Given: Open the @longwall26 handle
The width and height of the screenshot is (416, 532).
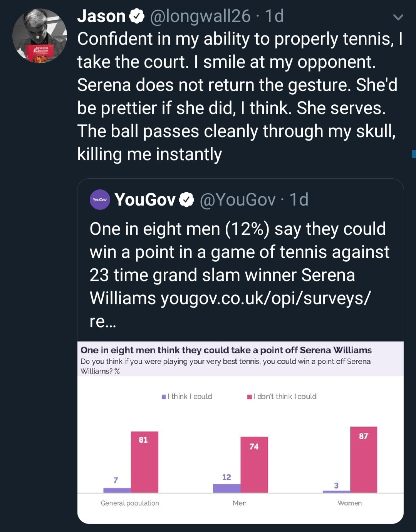Looking at the screenshot, I should [200, 16].
